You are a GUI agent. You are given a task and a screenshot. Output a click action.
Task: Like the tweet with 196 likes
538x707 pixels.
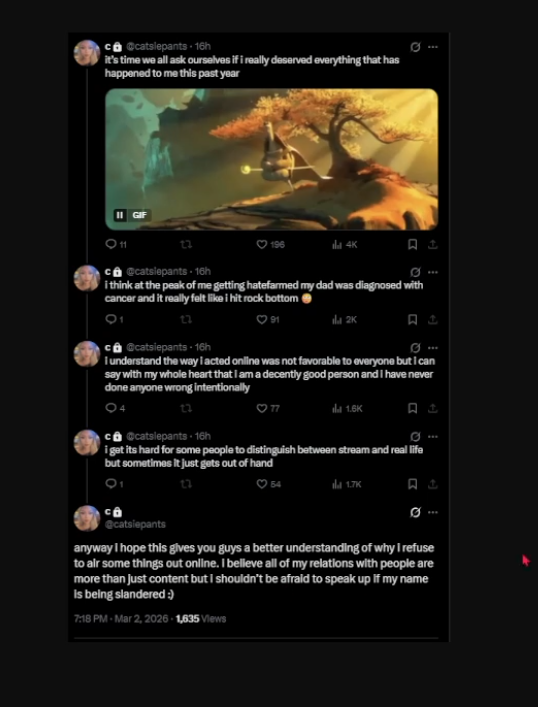tap(271, 244)
